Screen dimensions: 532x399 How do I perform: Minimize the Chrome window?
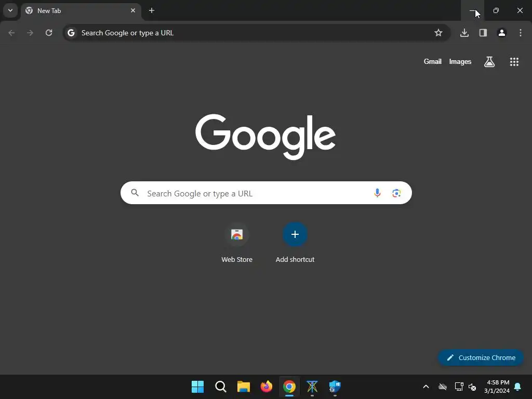[x=472, y=10]
